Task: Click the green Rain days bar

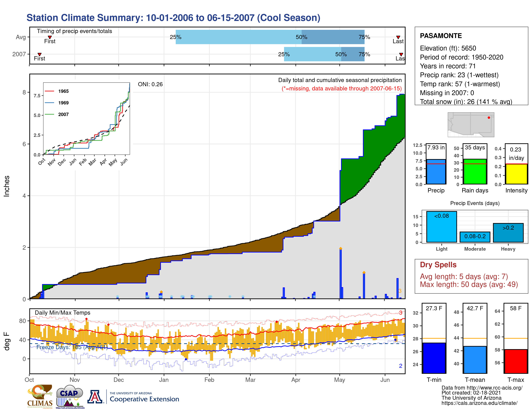Action: (475, 172)
